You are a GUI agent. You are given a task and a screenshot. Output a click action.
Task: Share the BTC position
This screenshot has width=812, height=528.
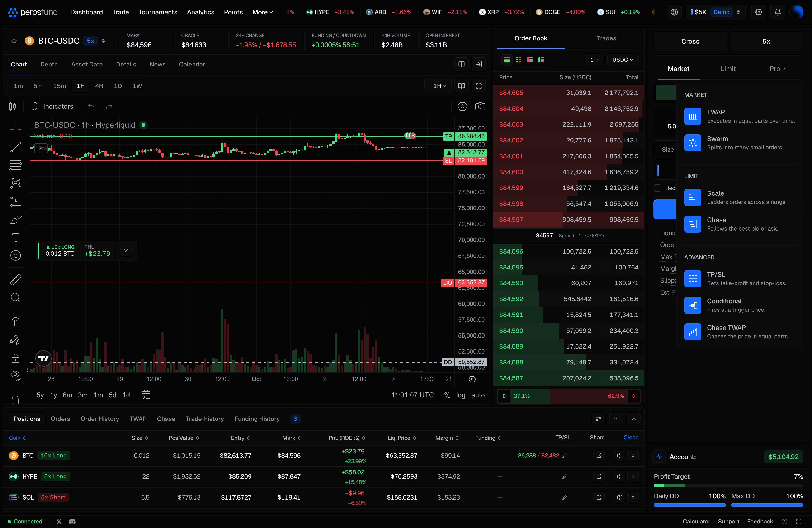click(599, 456)
